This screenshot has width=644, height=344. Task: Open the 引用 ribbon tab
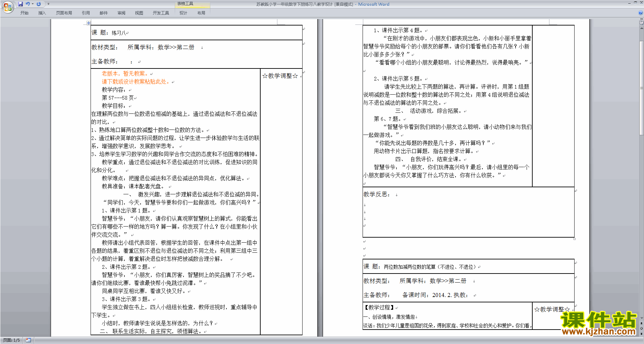point(86,13)
